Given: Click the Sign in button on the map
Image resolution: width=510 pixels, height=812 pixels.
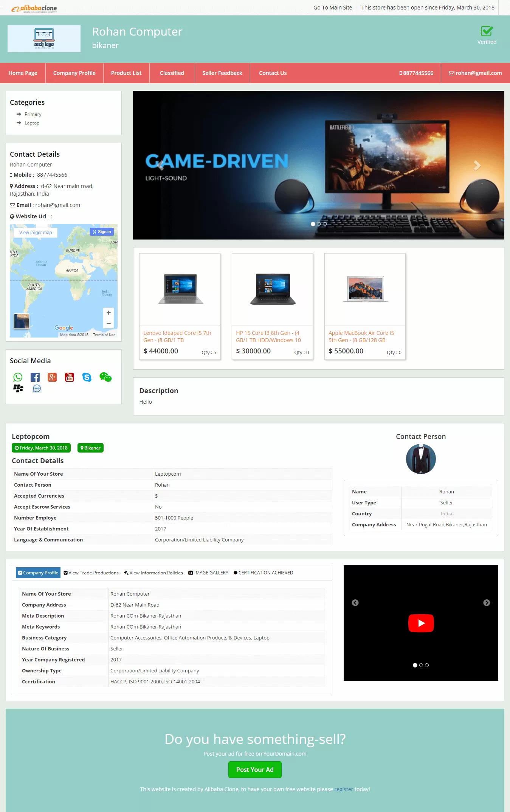Looking at the screenshot, I should pos(102,232).
